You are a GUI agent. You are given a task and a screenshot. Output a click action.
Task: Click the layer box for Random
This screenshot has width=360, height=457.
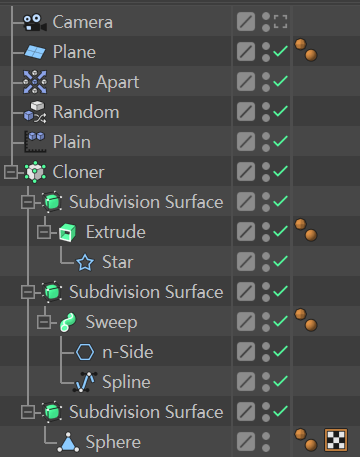point(246,112)
